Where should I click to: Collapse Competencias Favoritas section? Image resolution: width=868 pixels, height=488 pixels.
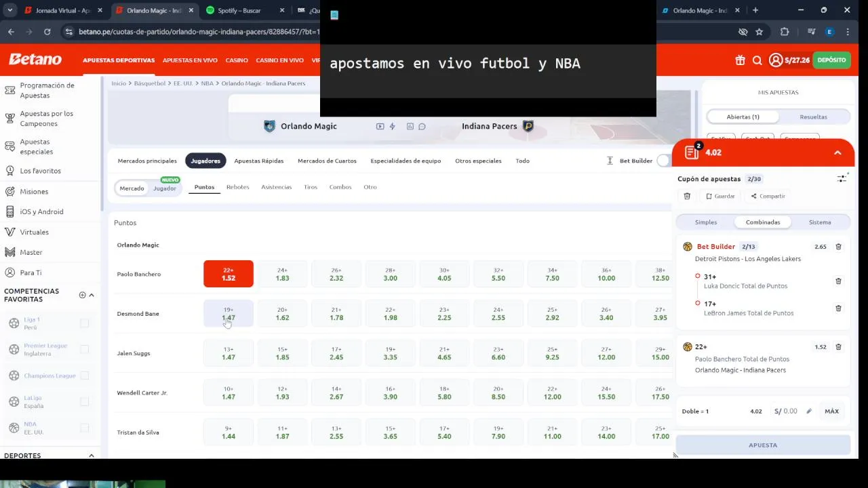coord(92,295)
